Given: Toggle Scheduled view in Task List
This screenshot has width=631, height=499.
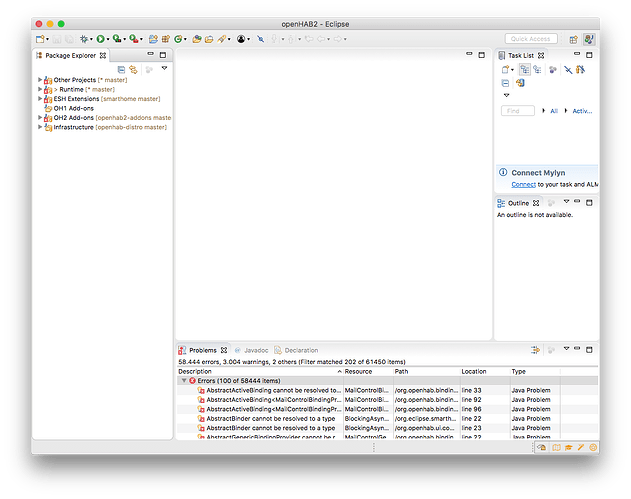Looking at the screenshot, I should pos(538,70).
